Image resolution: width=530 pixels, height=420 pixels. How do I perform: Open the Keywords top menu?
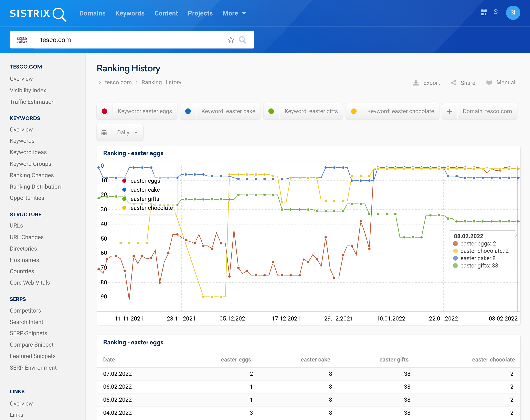tap(130, 13)
